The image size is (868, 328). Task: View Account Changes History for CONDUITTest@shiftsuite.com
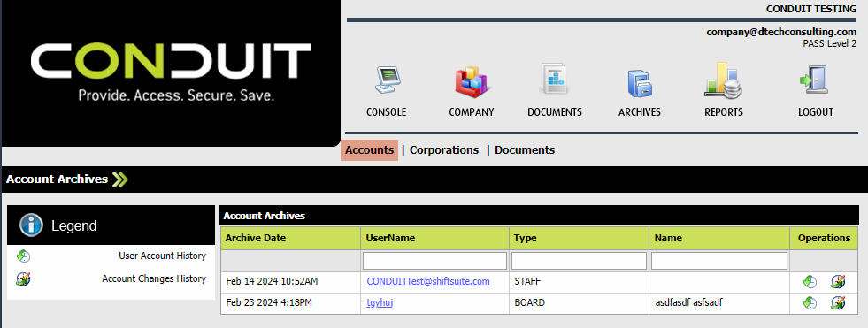point(838,282)
